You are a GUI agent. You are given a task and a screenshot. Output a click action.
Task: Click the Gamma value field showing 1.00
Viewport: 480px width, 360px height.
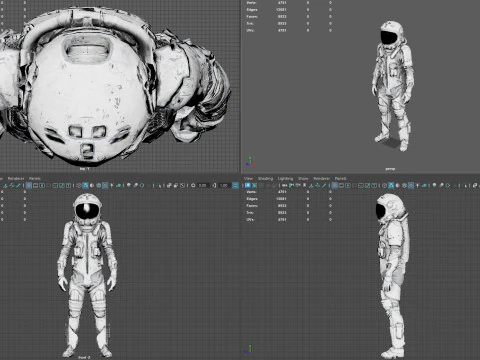tap(224, 185)
